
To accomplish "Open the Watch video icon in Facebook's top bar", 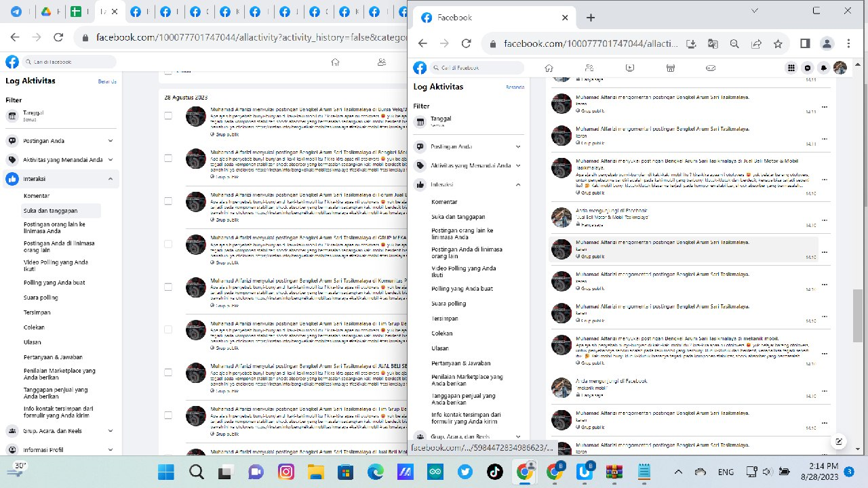I will (630, 68).
